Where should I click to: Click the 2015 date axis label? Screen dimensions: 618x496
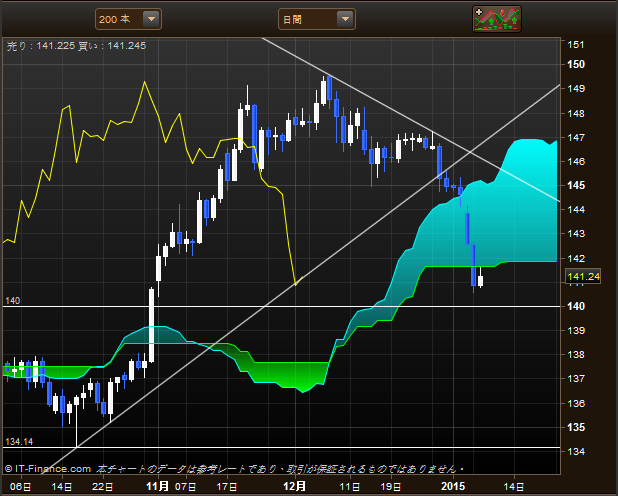tap(453, 486)
